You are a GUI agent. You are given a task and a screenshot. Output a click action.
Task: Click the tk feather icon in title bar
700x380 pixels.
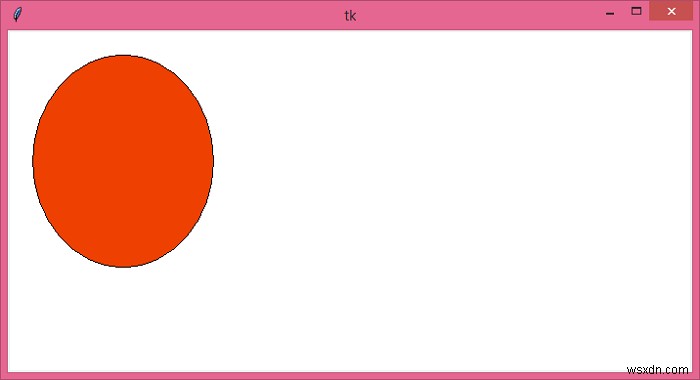pyautogui.click(x=17, y=14)
